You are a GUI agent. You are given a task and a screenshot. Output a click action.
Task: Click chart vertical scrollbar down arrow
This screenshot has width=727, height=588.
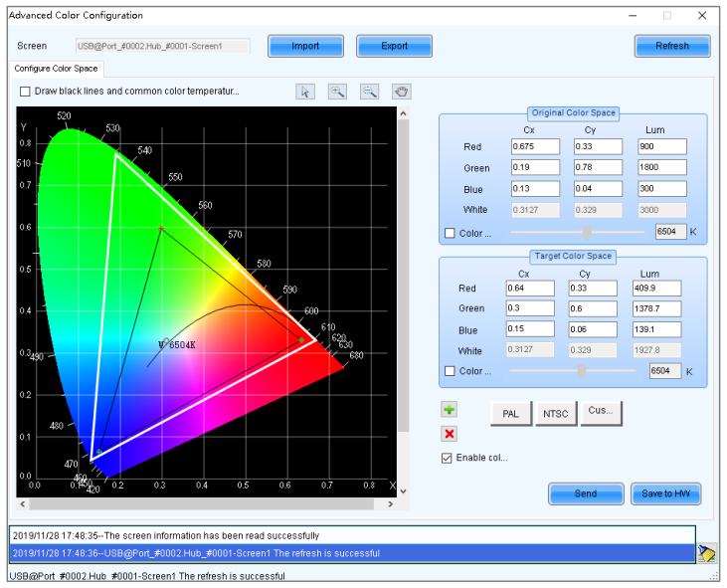[403, 491]
